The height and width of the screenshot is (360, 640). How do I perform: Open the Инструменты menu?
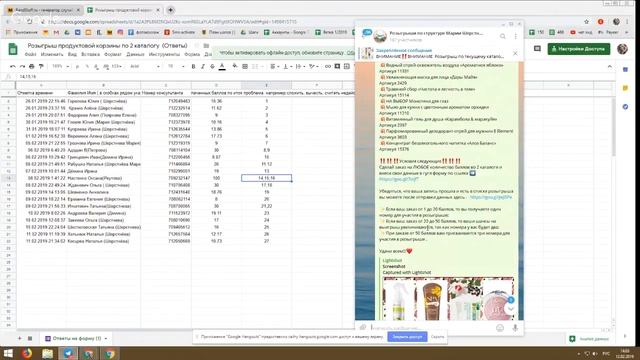(164, 54)
